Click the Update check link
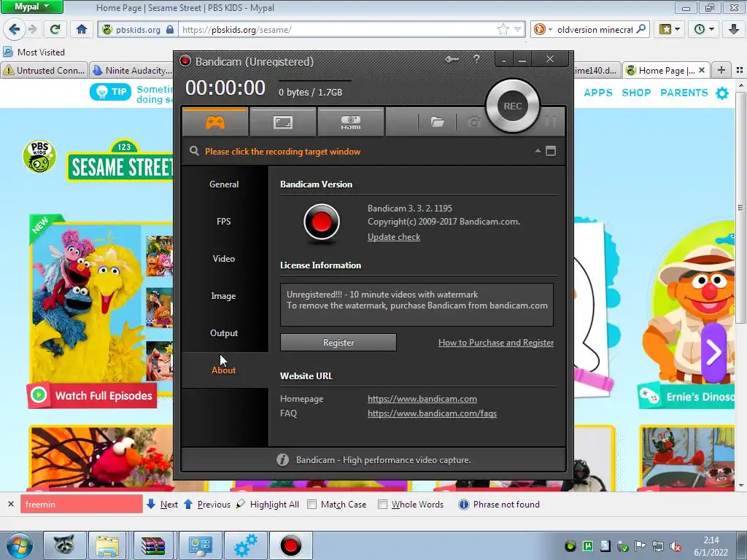Viewport: 747px width, 560px height. pyautogui.click(x=393, y=237)
